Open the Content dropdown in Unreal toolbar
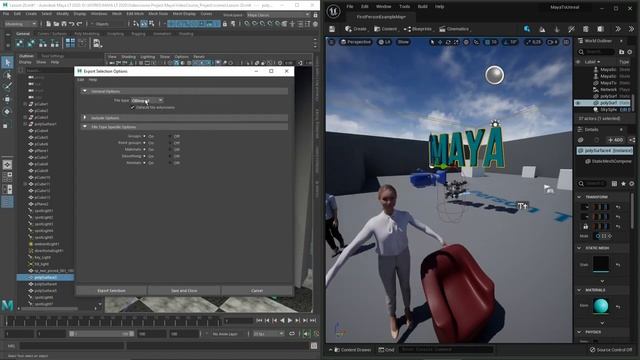 (x=386, y=29)
